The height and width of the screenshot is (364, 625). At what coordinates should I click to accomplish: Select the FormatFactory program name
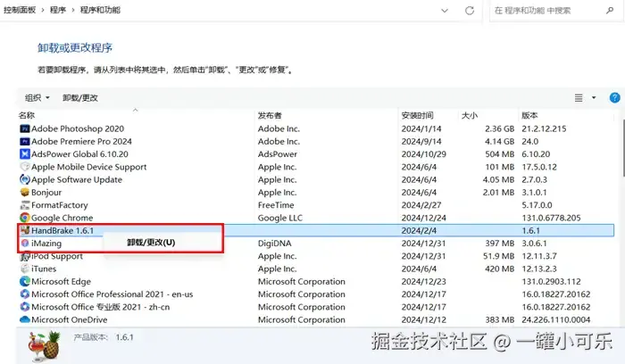click(60, 205)
